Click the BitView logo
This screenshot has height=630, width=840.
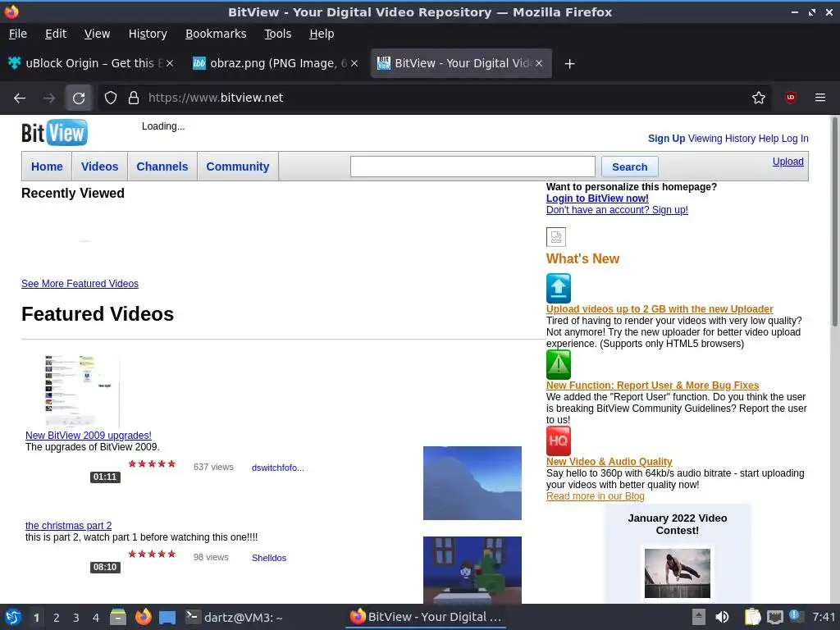coord(54,132)
